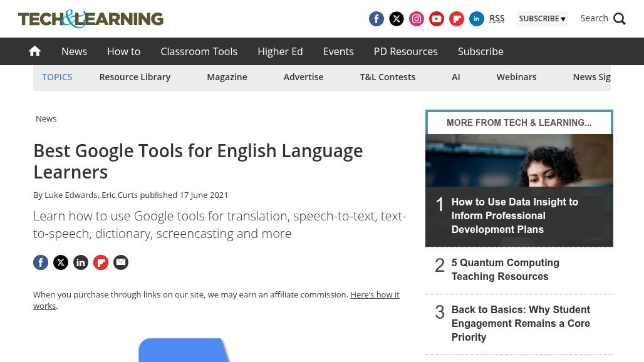The height and width of the screenshot is (362, 644).
Task: Select the Higher Ed menu item
Action: click(x=280, y=51)
